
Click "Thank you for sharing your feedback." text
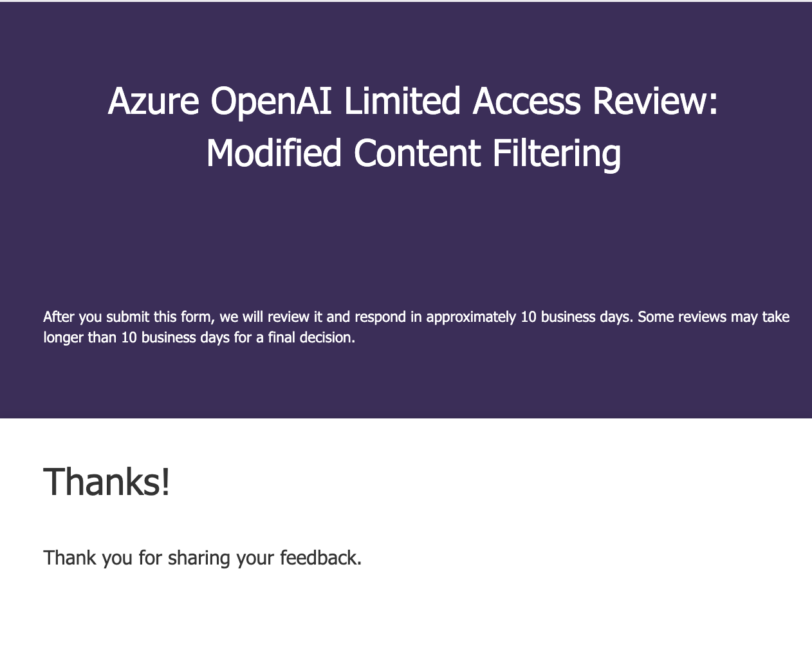[203, 557]
